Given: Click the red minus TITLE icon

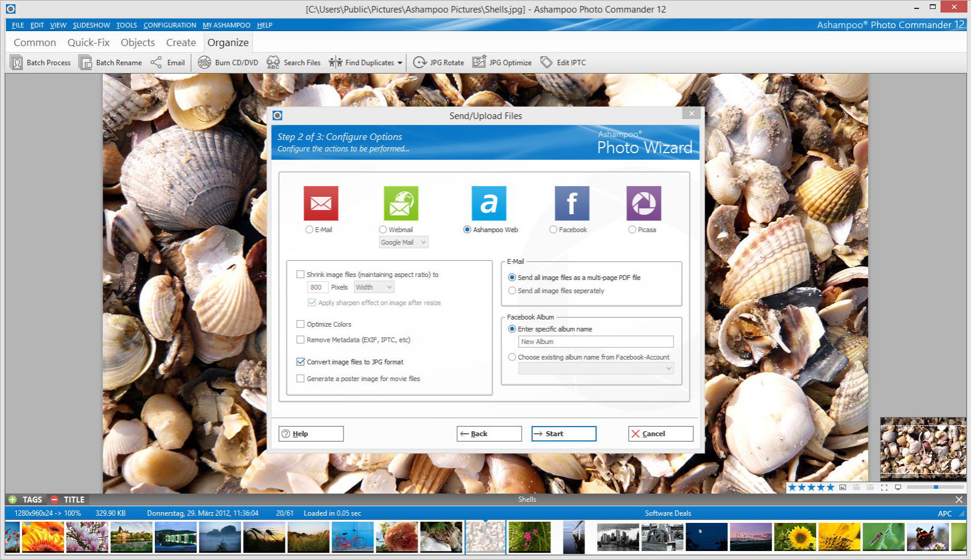Looking at the screenshot, I should pyautogui.click(x=54, y=500).
